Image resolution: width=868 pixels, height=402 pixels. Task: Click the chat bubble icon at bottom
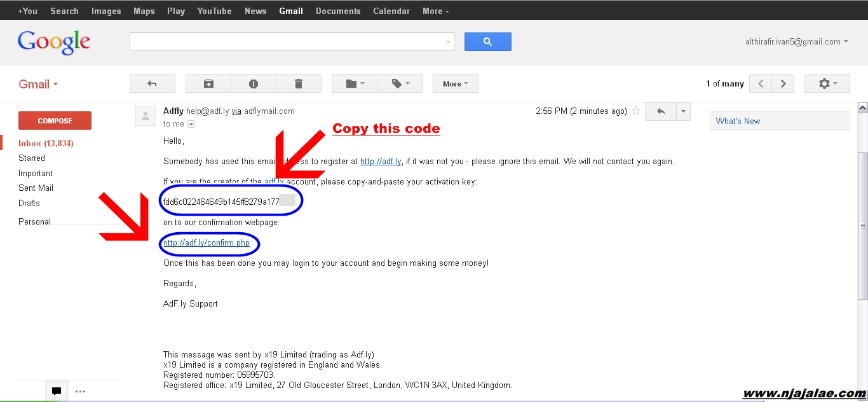pyautogui.click(x=57, y=391)
